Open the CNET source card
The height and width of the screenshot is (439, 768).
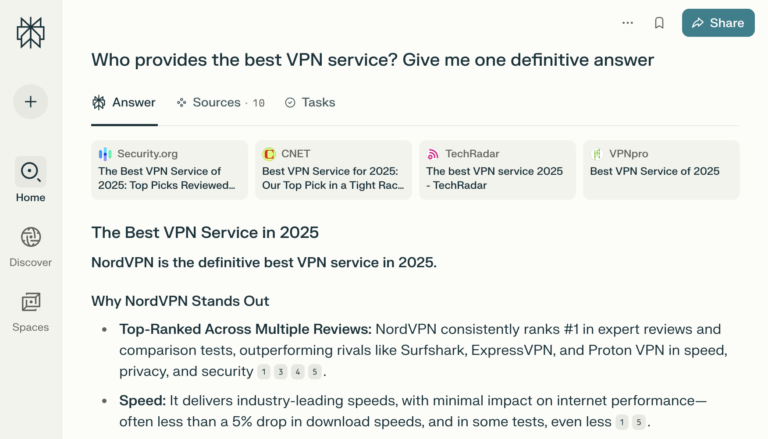[x=333, y=170]
